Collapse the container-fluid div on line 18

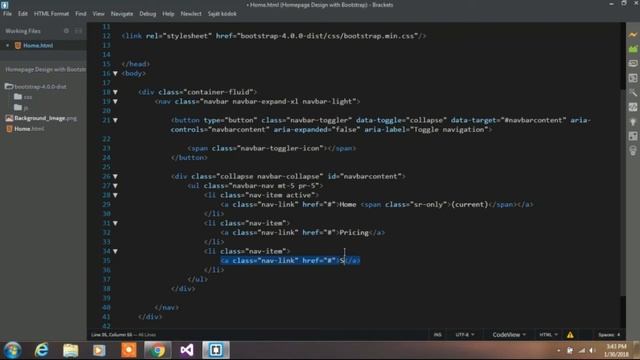click(x=115, y=92)
